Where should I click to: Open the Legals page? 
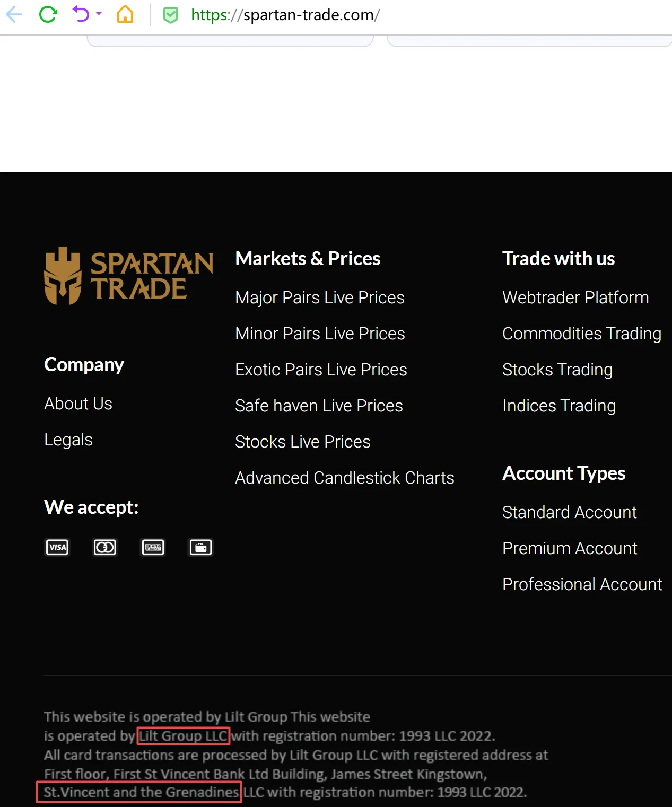tap(68, 440)
